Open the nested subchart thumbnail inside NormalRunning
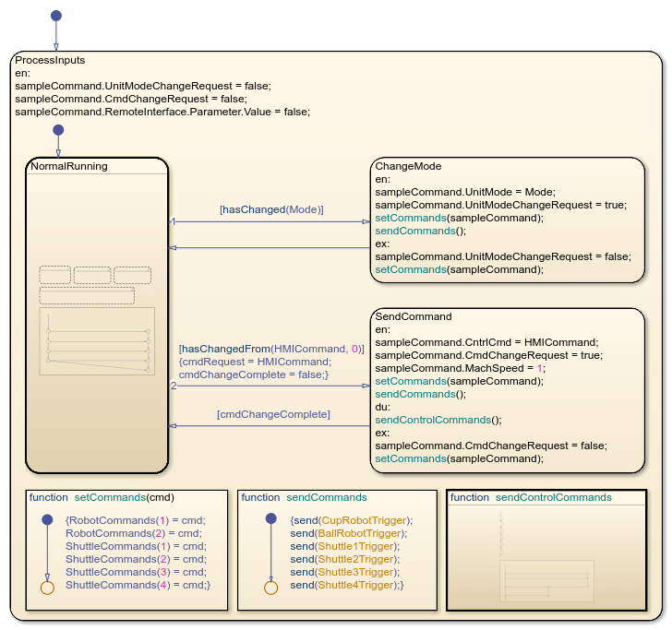Viewport: 672px width, 630px height. 97,342
